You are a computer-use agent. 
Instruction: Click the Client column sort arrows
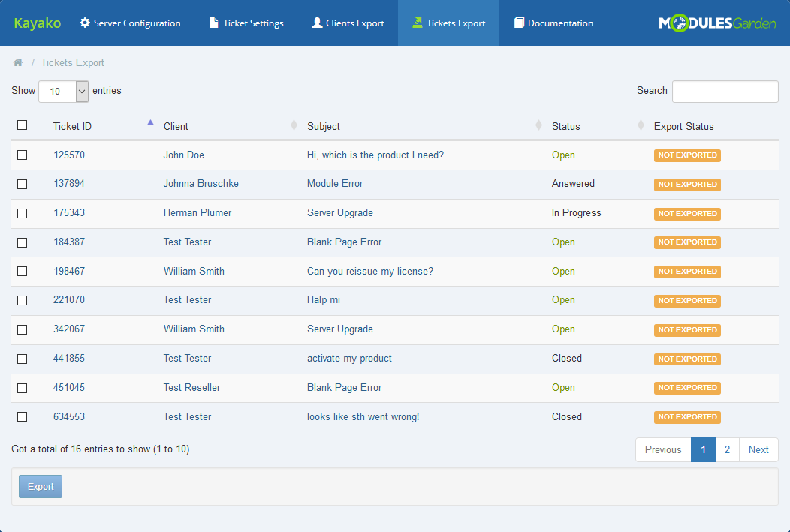click(294, 125)
